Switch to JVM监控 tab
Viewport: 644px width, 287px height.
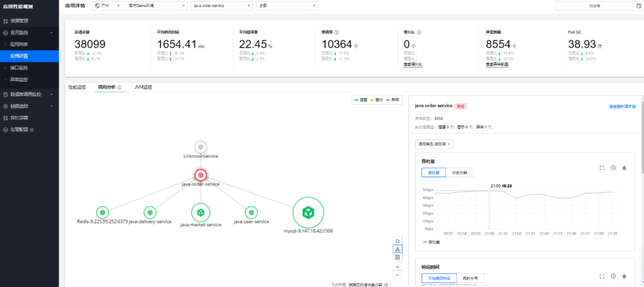coord(143,87)
